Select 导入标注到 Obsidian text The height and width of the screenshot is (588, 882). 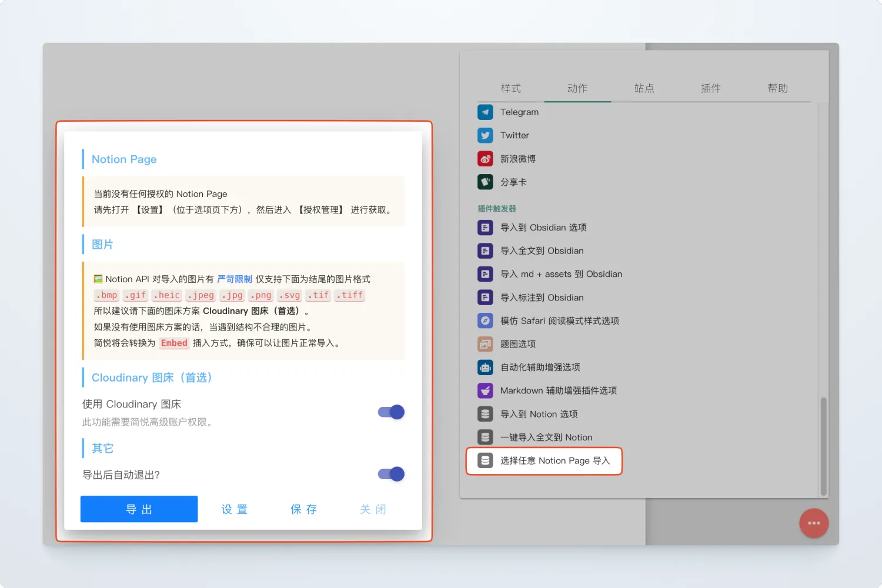(542, 298)
